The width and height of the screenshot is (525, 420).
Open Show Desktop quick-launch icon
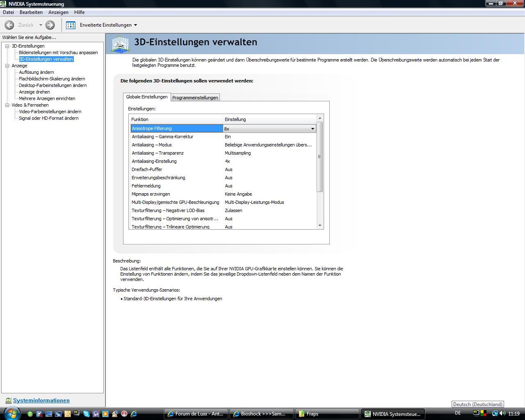tap(48, 414)
